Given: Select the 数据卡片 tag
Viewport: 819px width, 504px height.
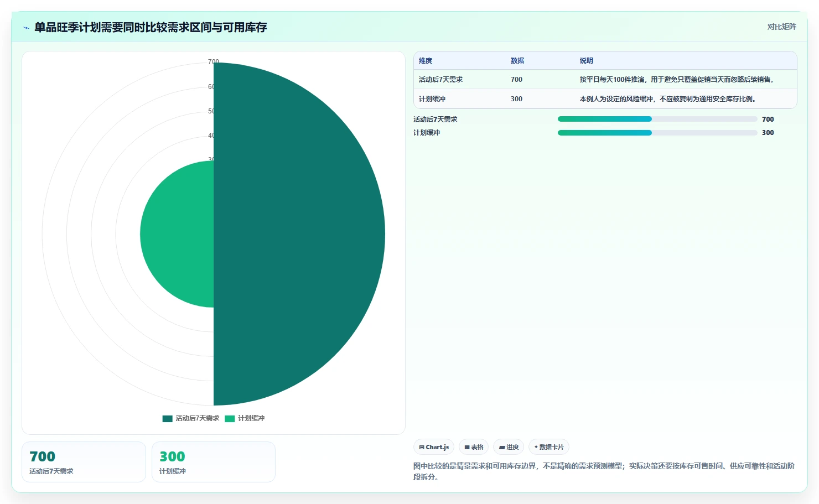Looking at the screenshot, I should point(549,447).
